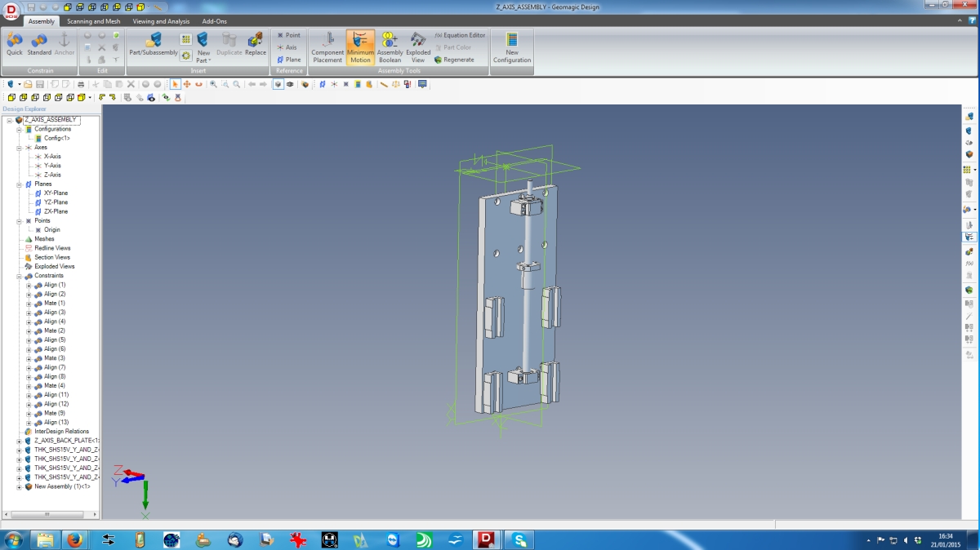Open the Component Placement tool
This screenshot has height=550, width=980.
coord(327,47)
